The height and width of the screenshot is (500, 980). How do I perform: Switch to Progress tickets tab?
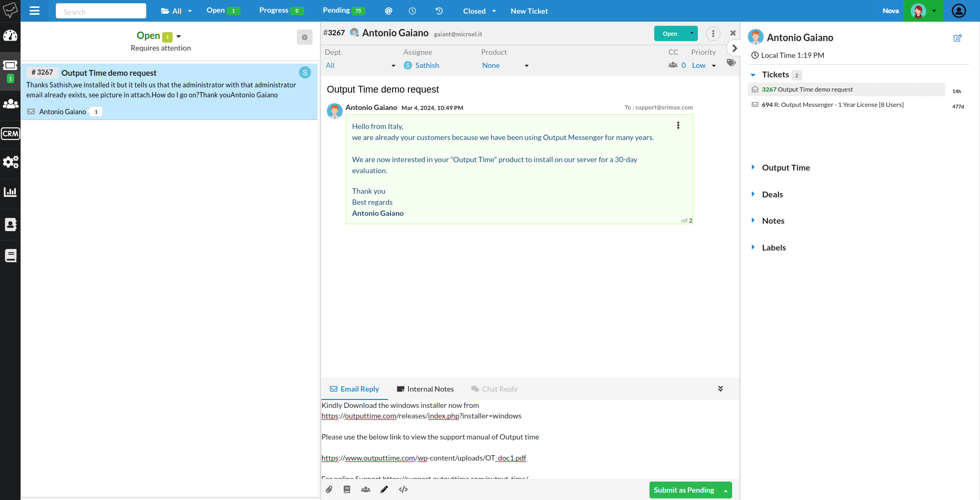coord(281,11)
